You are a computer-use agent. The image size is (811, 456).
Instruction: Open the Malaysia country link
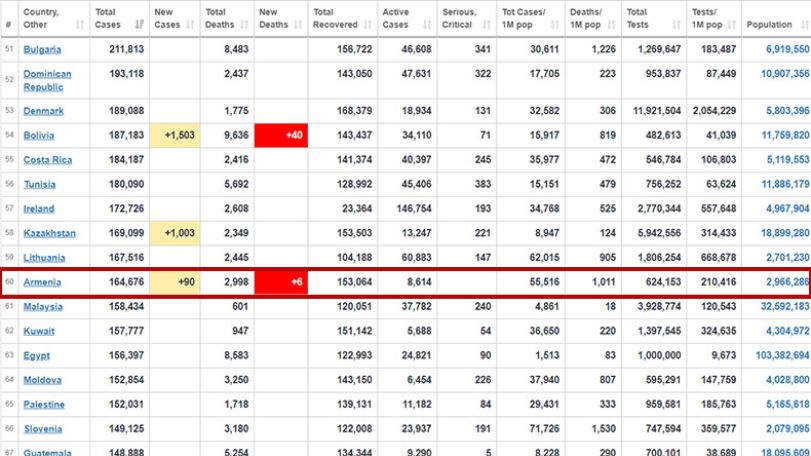43,307
